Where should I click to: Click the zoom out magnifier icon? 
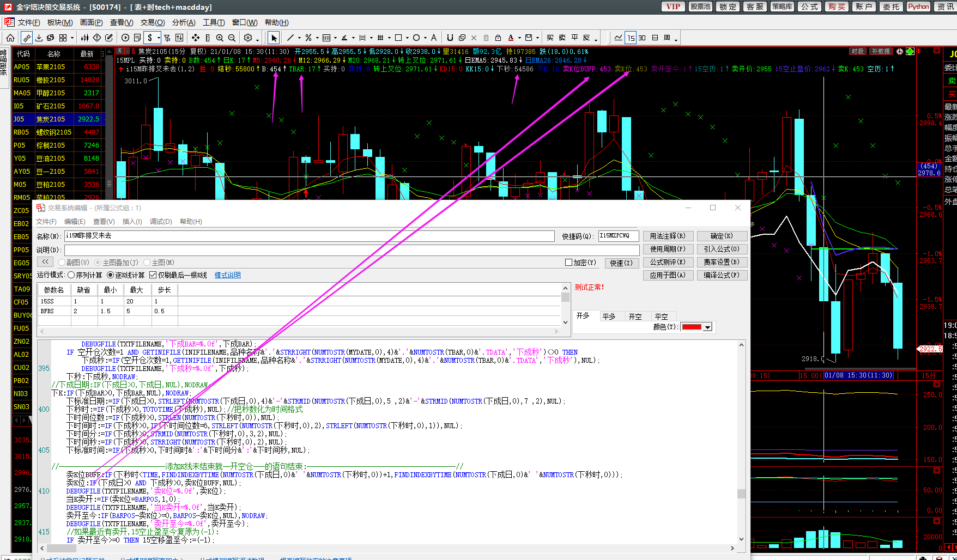(x=232, y=38)
